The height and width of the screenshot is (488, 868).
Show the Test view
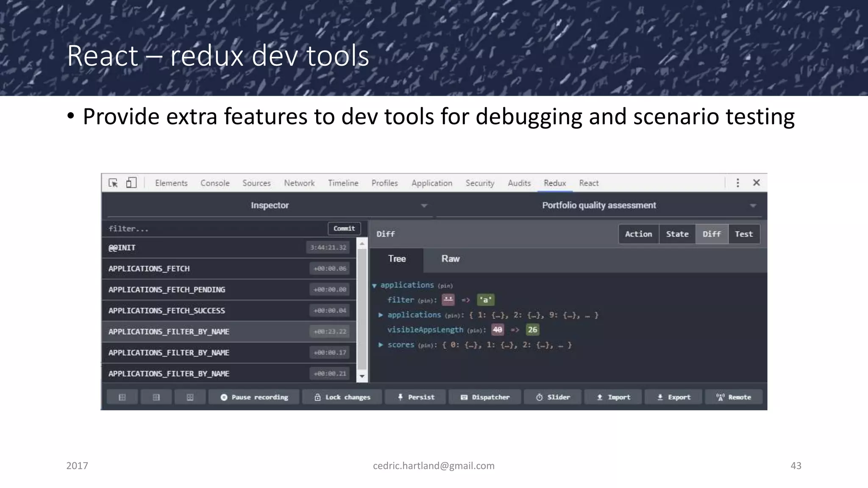pyautogui.click(x=744, y=234)
